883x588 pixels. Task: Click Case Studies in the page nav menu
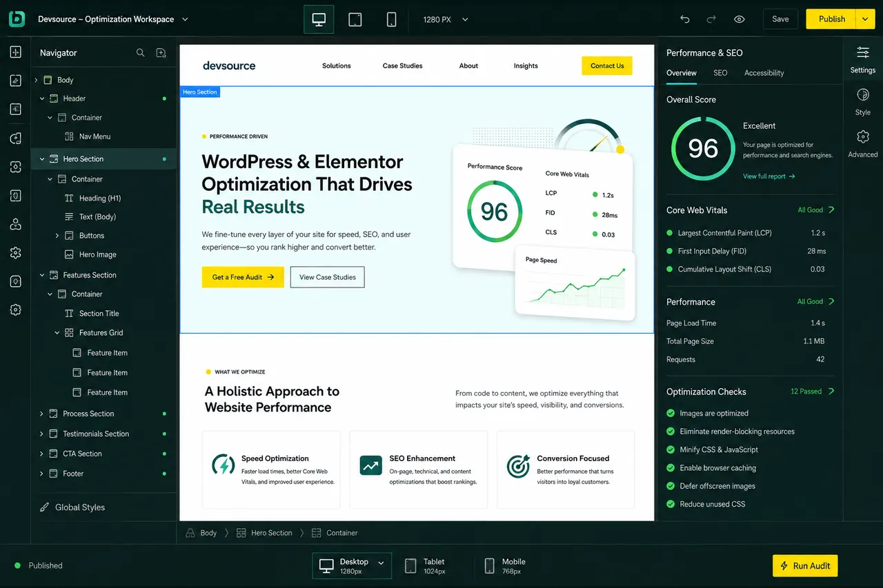pyautogui.click(x=403, y=65)
